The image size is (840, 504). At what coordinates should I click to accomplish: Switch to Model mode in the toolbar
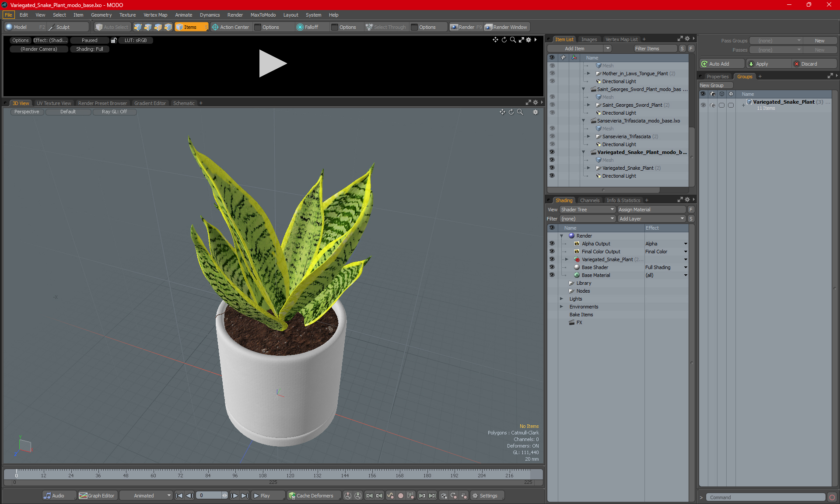click(x=20, y=27)
